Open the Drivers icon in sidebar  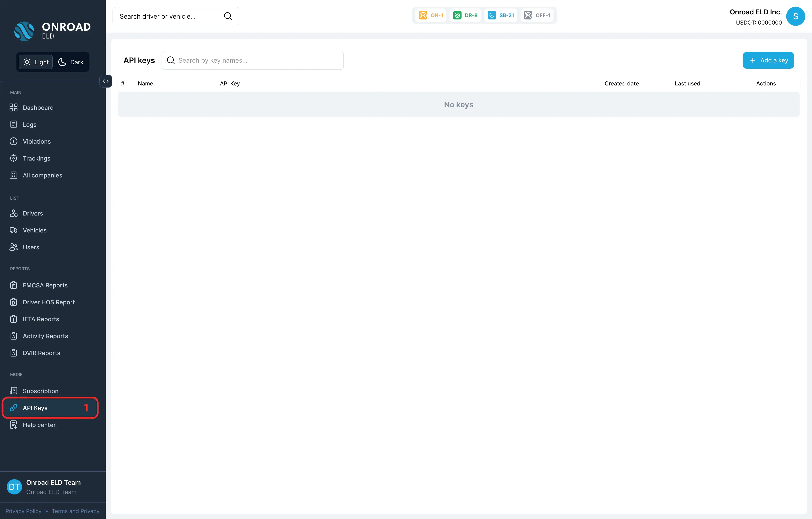[x=14, y=213]
